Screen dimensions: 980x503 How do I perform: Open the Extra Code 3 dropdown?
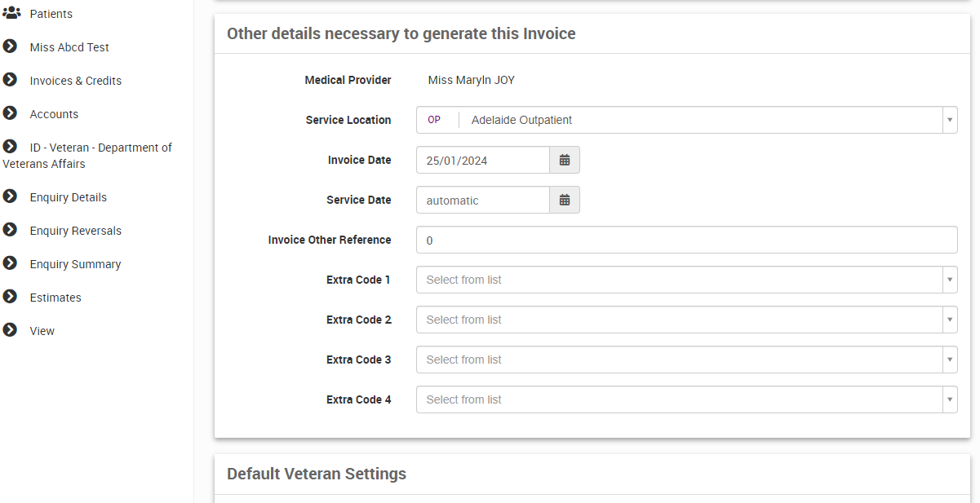[949, 360]
